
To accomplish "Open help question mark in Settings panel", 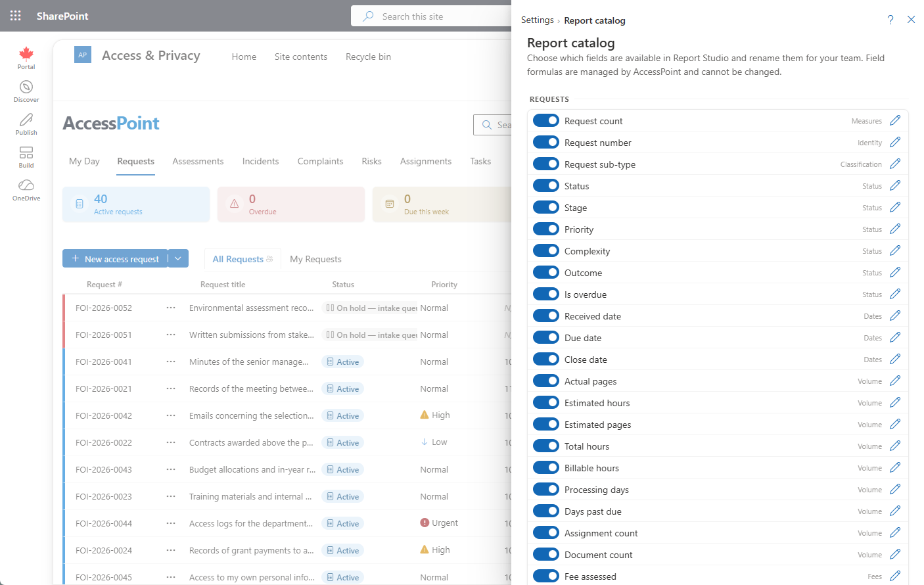I will coord(890,20).
